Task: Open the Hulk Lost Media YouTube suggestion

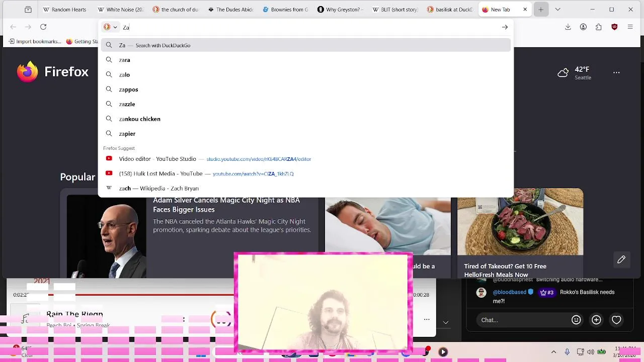Action: [x=306, y=173]
